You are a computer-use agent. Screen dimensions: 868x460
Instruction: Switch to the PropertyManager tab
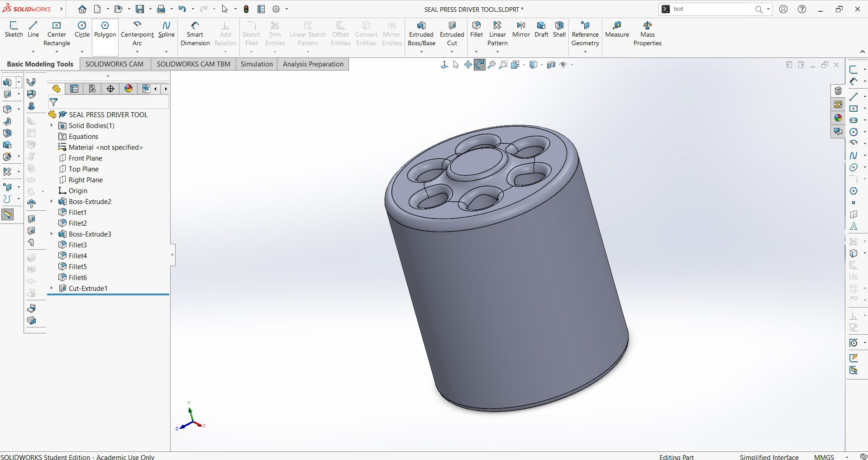74,89
